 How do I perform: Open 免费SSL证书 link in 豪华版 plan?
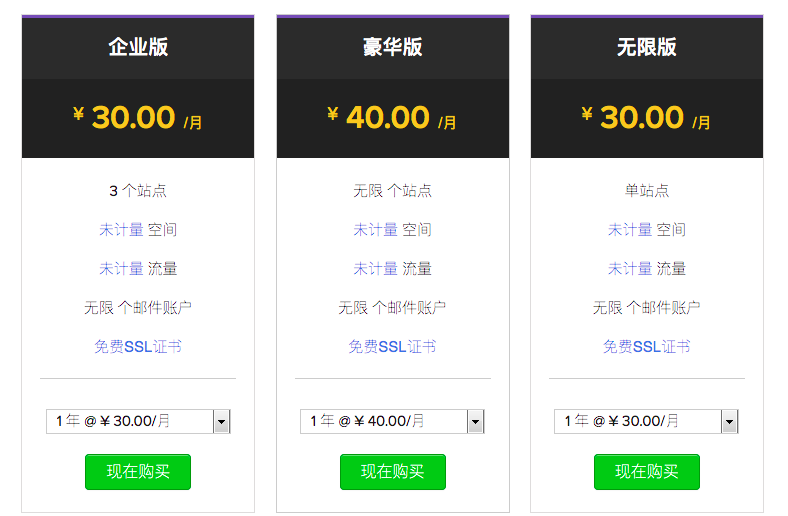coord(392,347)
